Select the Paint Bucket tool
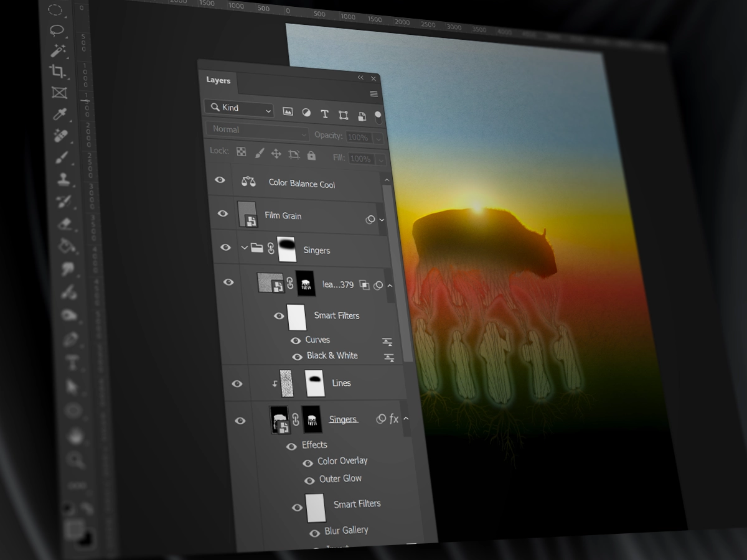Image resolution: width=747 pixels, height=560 pixels. (67, 246)
